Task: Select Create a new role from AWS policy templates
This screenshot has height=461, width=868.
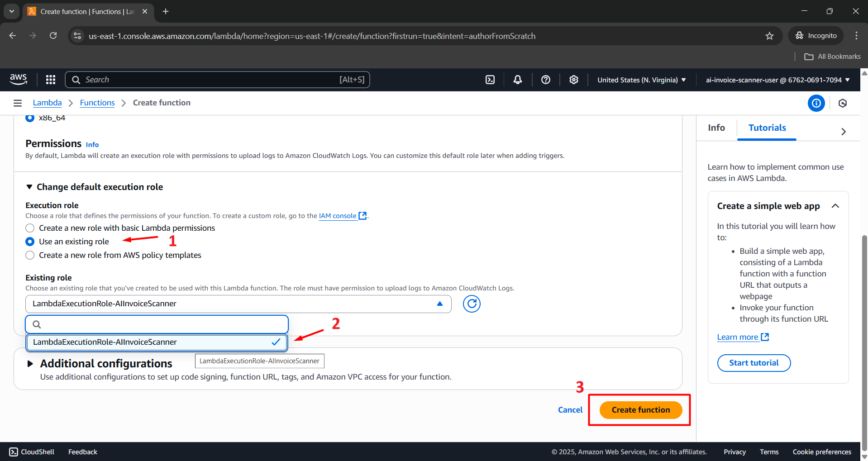Action: point(30,255)
